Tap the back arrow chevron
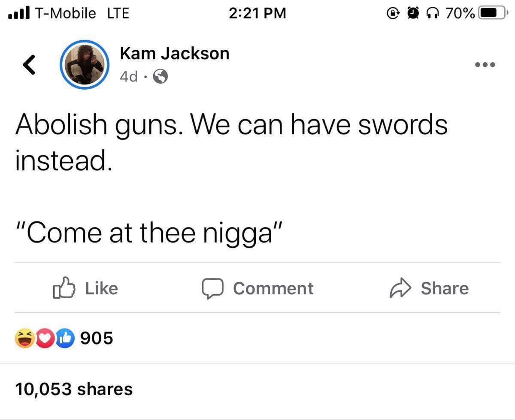The height and width of the screenshot is (420, 515). tap(28, 64)
